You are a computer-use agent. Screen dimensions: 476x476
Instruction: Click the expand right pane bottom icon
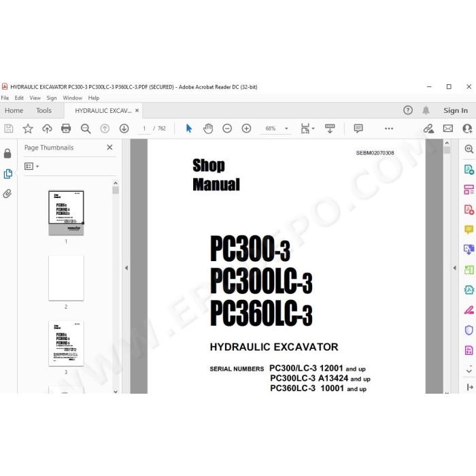[x=469, y=387]
